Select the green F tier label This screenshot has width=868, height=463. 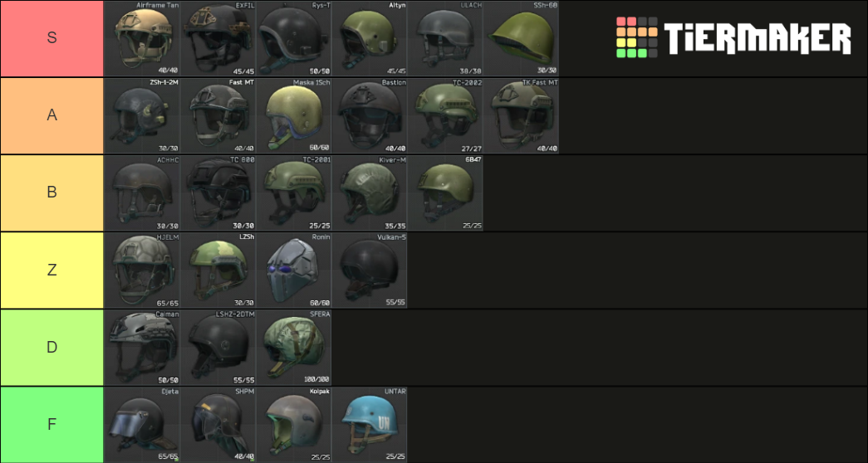51,424
